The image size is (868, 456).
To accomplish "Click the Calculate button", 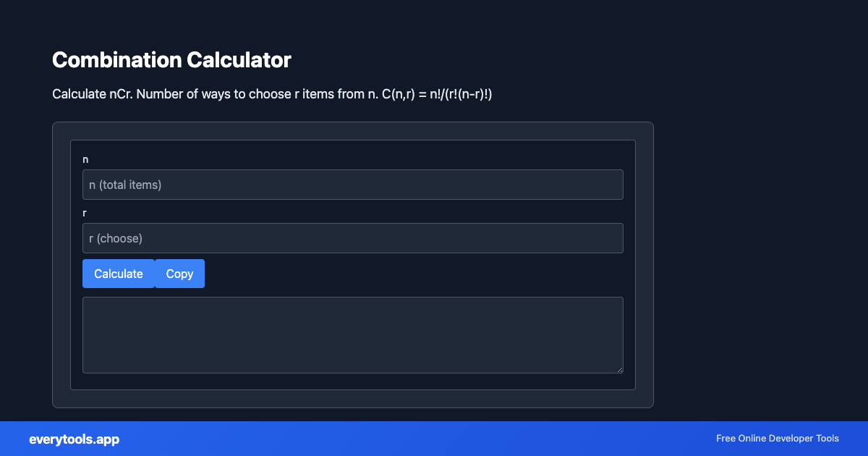I will click(118, 274).
